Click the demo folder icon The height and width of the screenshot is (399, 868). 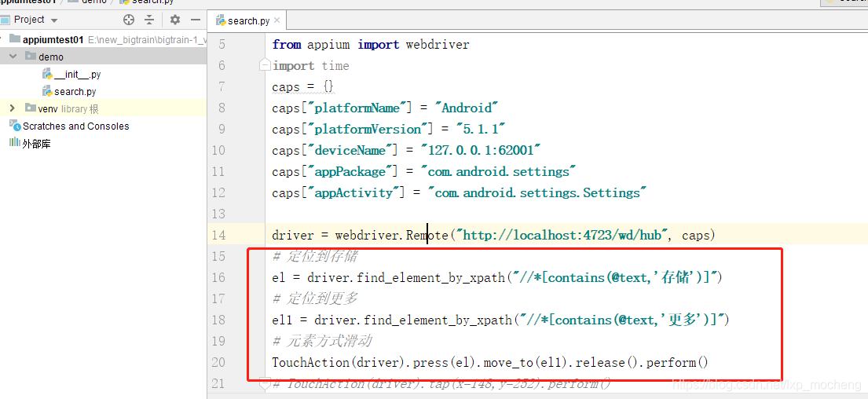point(30,57)
